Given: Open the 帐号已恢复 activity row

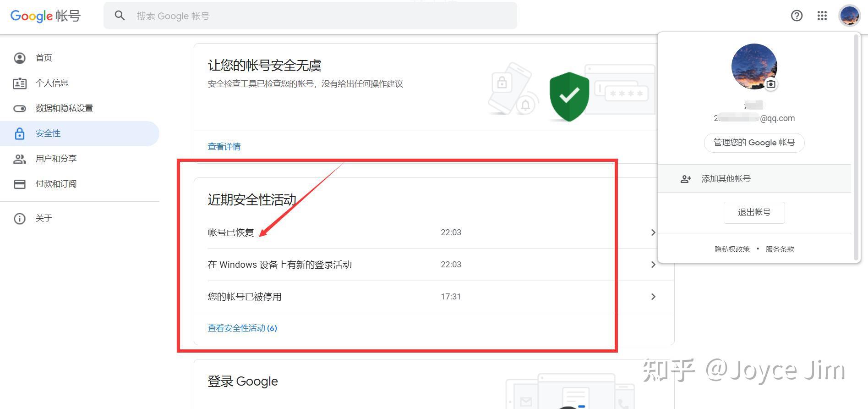Looking at the screenshot, I should [x=434, y=232].
